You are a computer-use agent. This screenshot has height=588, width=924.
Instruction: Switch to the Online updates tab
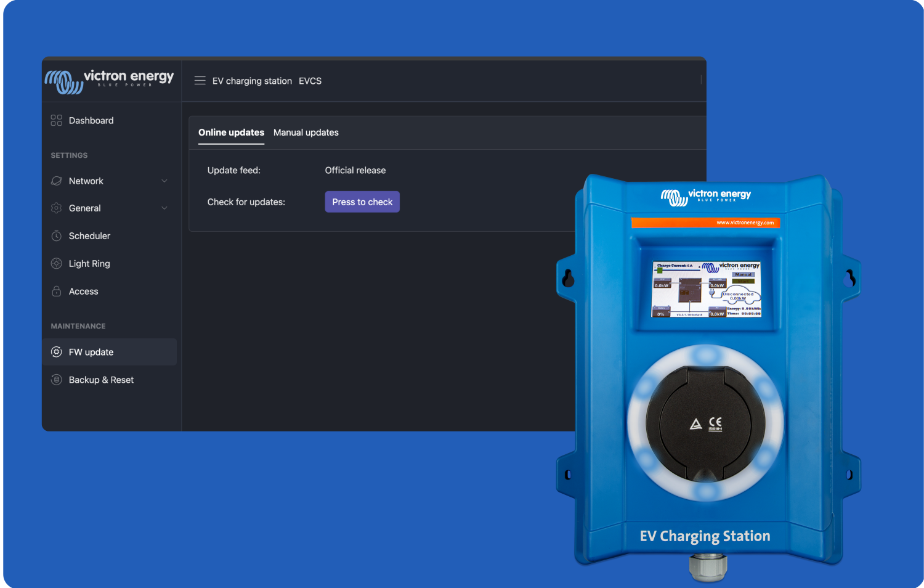pos(231,133)
